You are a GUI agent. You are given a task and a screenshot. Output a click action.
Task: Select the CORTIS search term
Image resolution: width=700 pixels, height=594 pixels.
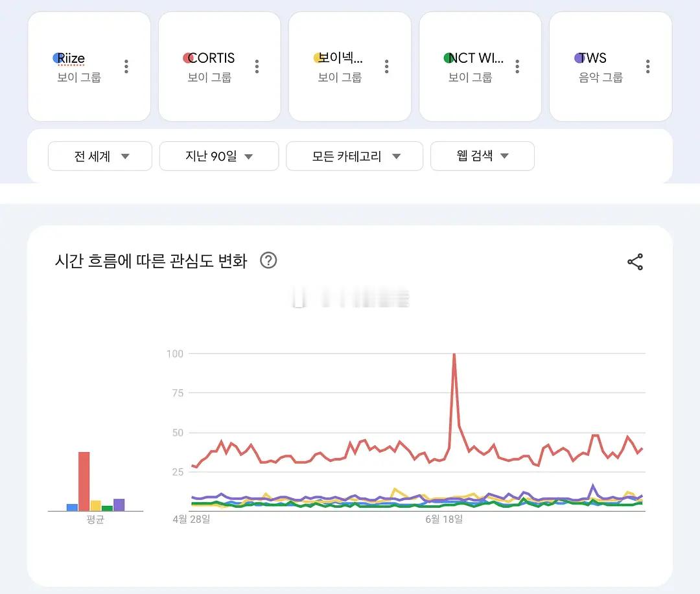[x=211, y=58]
